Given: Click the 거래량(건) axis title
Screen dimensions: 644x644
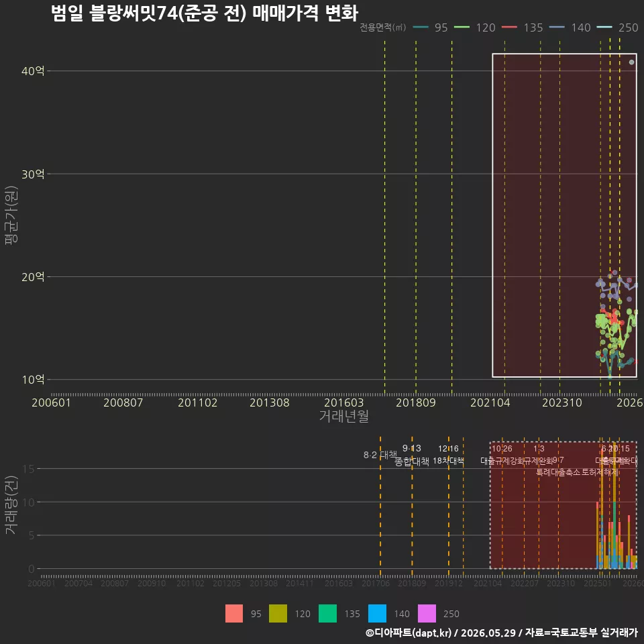Looking at the screenshot, I should pos(11,505).
